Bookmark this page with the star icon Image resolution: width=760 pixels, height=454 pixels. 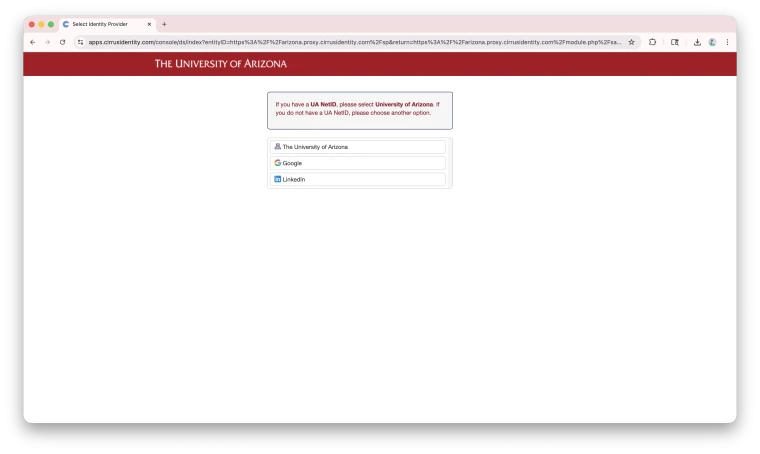click(x=631, y=42)
